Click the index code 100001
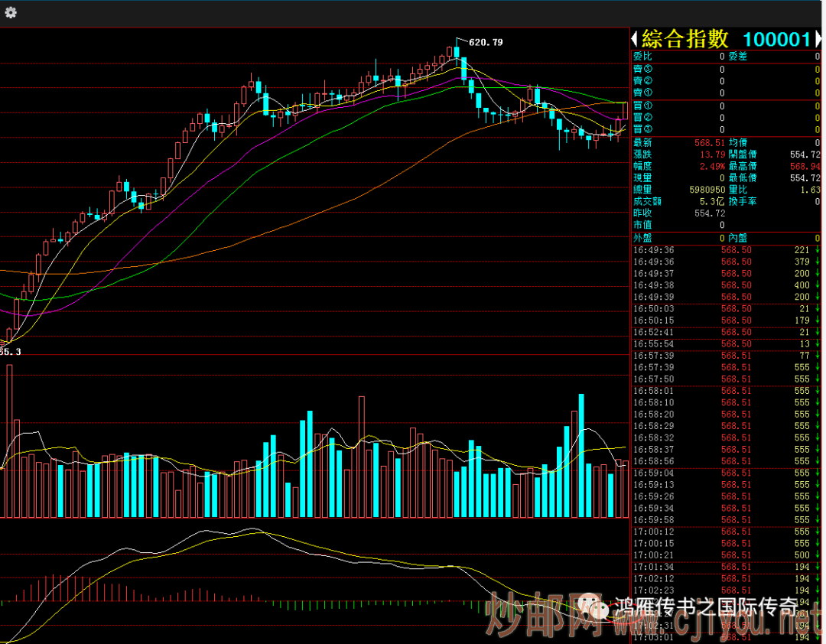 (x=776, y=39)
